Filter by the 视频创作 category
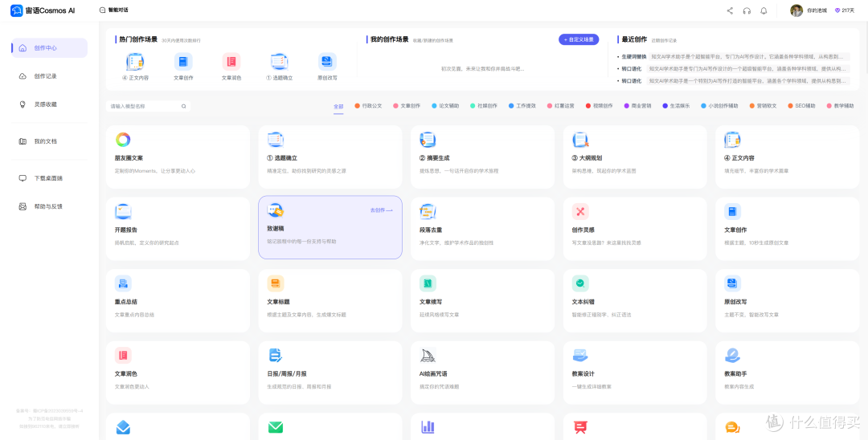The height and width of the screenshot is (440, 868). [x=599, y=105]
